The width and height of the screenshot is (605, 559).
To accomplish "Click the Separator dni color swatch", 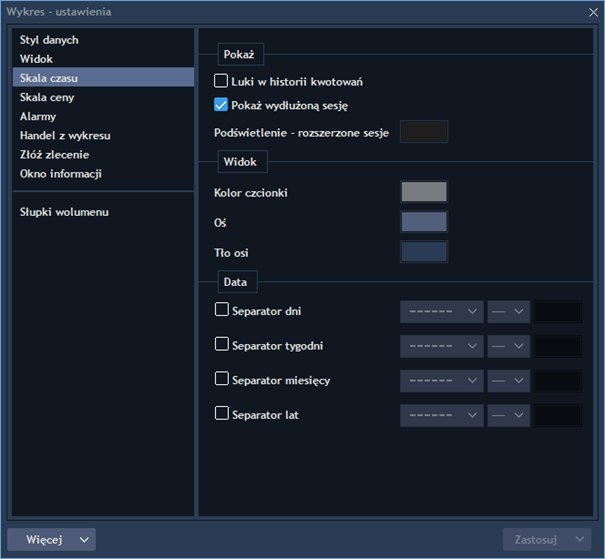I will pyautogui.click(x=558, y=312).
